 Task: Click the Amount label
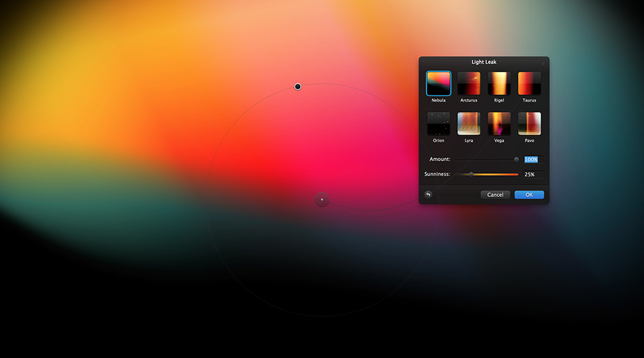pyautogui.click(x=440, y=159)
